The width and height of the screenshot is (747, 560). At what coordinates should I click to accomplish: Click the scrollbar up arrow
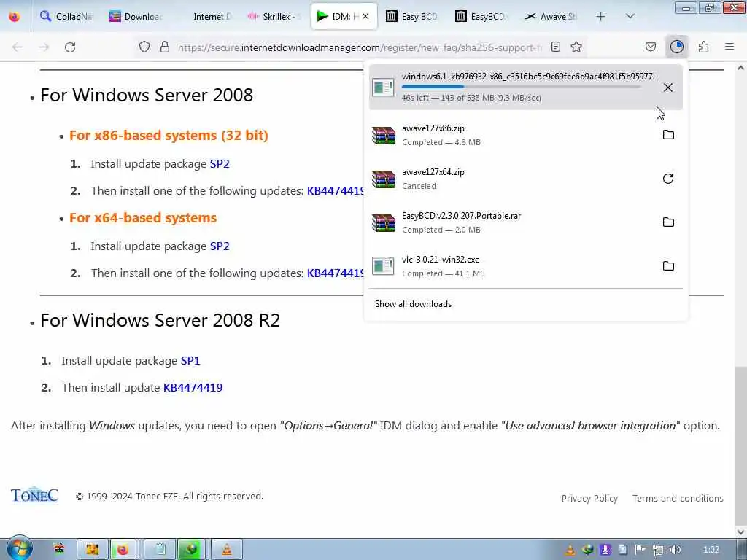(740, 68)
